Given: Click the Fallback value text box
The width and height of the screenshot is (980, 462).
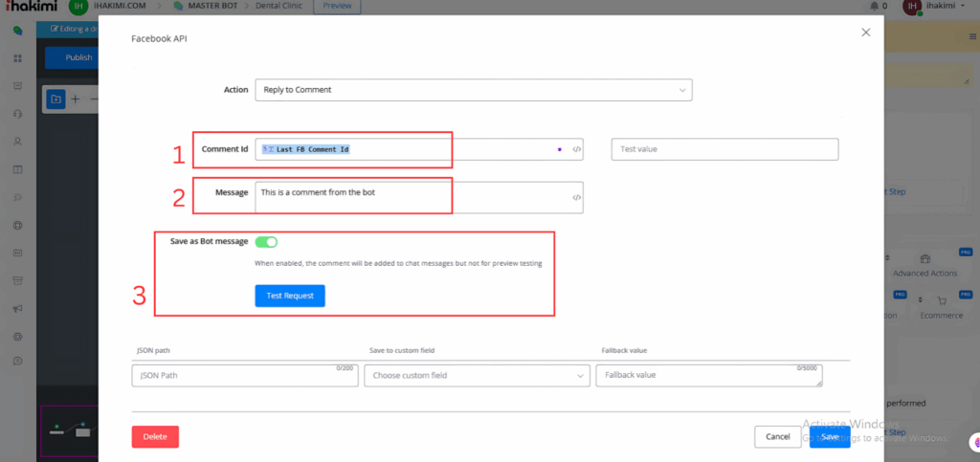Looking at the screenshot, I should pos(708,376).
